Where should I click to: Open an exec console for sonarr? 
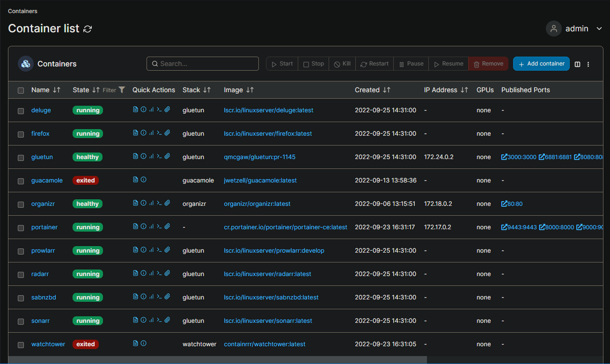pyautogui.click(x=159, y=320)
